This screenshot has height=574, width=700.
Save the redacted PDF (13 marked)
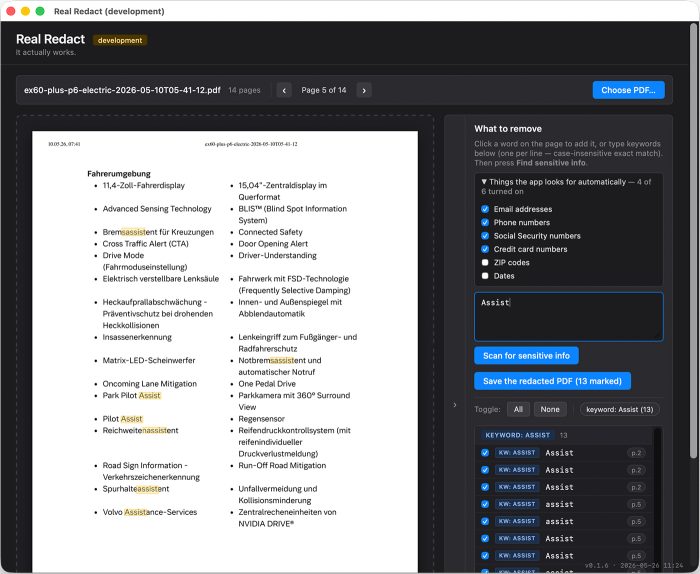552,381
